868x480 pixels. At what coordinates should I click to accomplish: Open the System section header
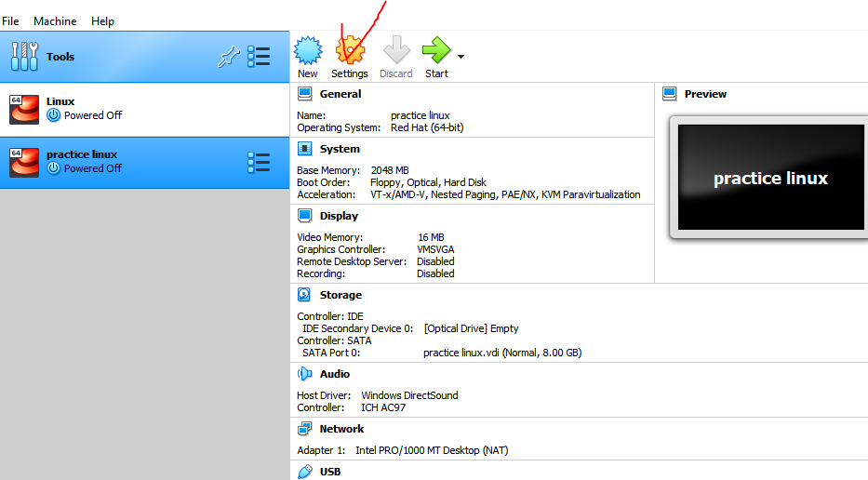pos(340,149)
